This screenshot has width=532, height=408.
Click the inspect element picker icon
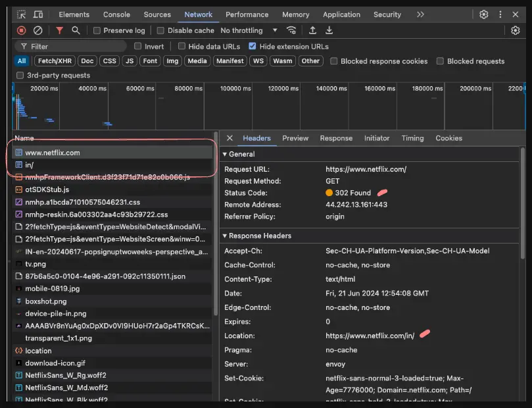(22, 14)
